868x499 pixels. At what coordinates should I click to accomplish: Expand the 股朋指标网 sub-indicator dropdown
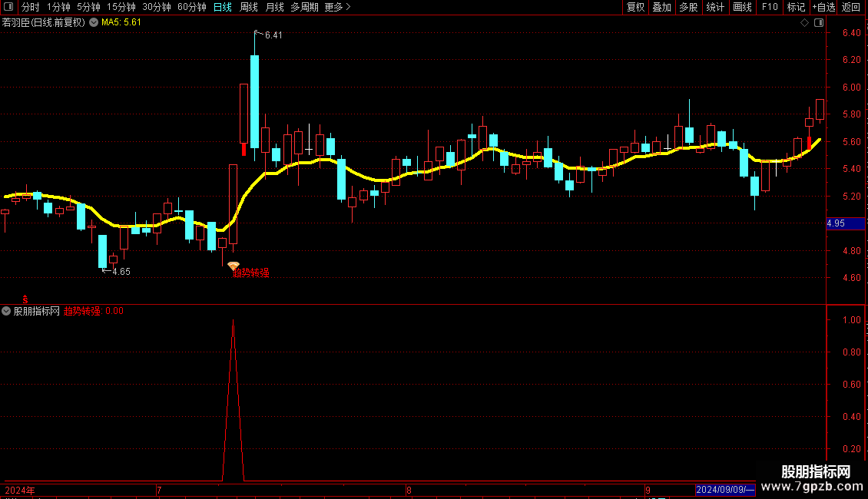pos(6,311)
